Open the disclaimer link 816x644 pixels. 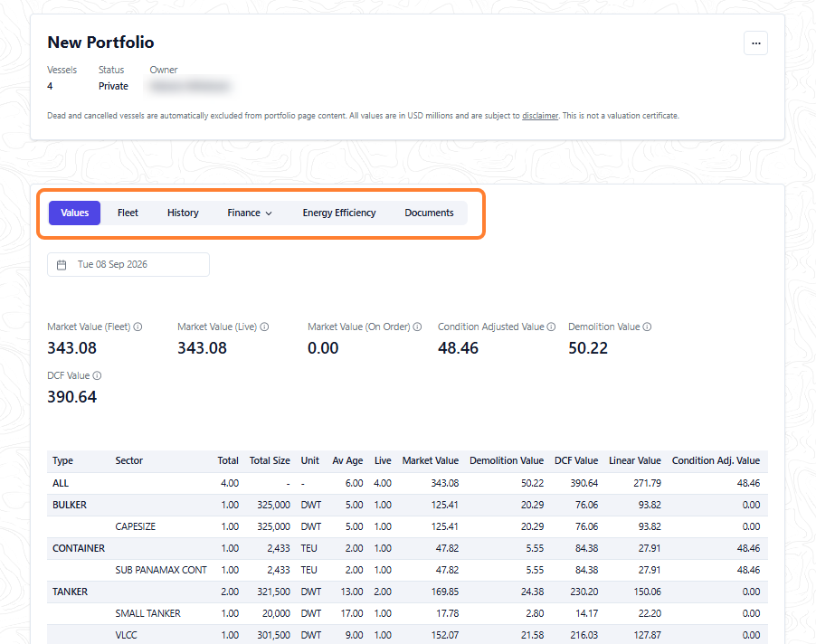pos(540,116)
